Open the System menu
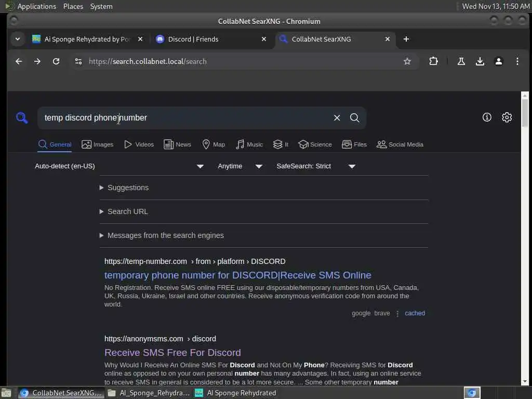Screen dimensions: 532x399 pos(101,6)
